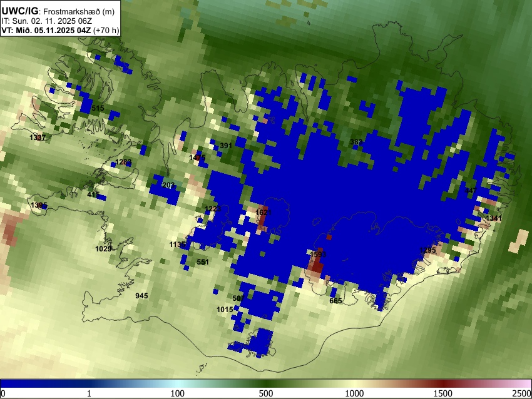Click the map value label '382'
The image size is (532, 399).
[x=356, y=142]
